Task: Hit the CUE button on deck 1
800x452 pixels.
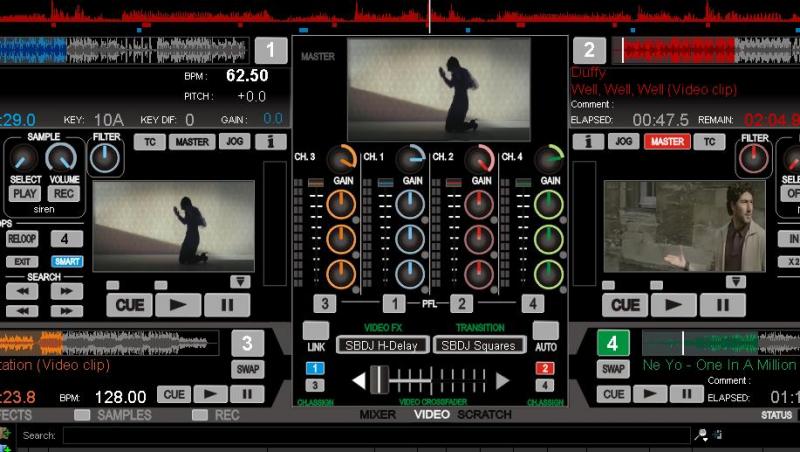Action: pos(129,305)
